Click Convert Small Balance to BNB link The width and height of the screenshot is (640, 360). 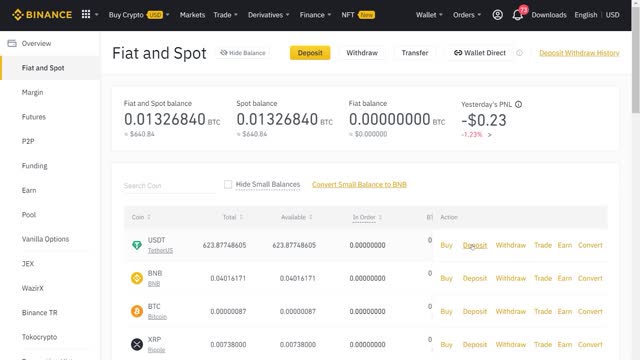(359, 184)
